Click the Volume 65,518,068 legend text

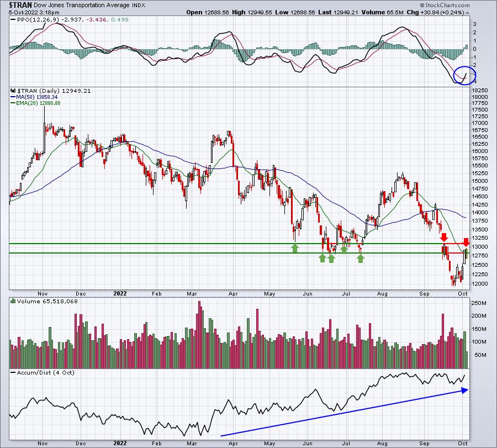click(47, 301)
